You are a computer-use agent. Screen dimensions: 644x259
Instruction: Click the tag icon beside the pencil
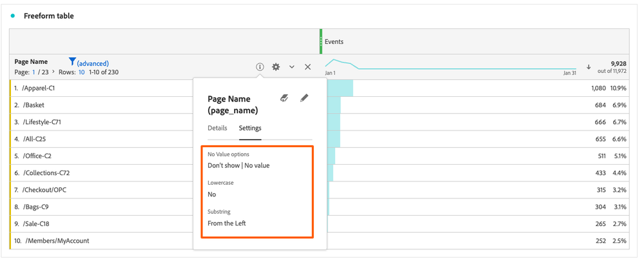coord(284,98)
